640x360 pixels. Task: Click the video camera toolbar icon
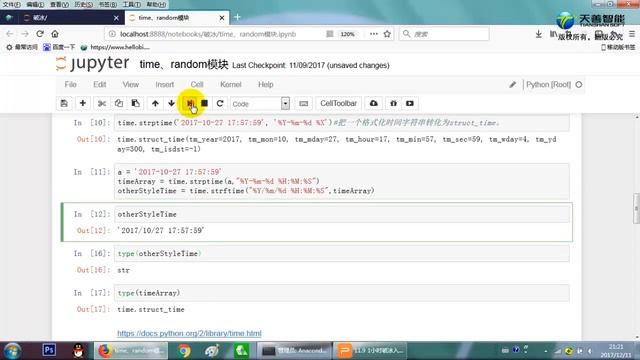click(410, 104)
